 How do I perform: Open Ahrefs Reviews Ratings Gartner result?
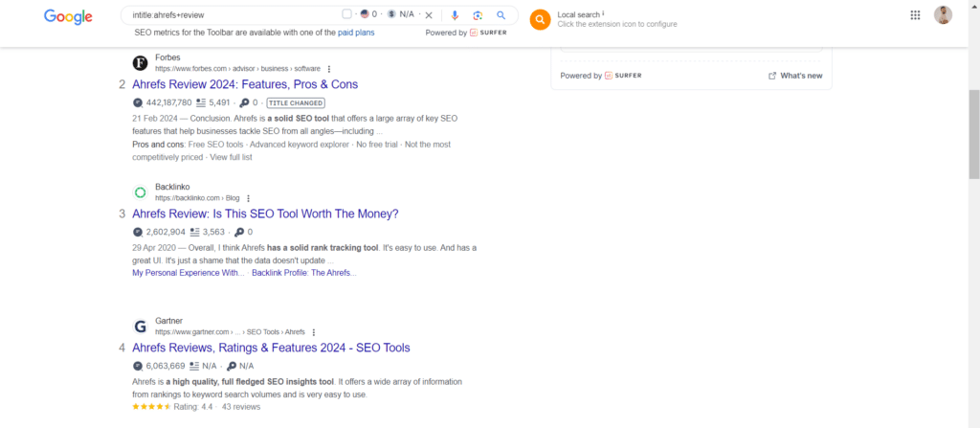click(x=271, y=348)
